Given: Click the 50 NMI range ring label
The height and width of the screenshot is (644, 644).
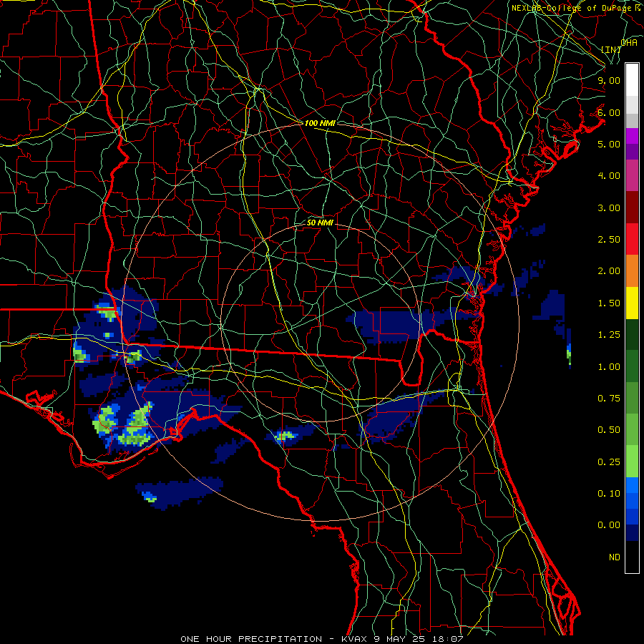Looking at the screenshot, I should pyautogui.click(x=320, y=223).
